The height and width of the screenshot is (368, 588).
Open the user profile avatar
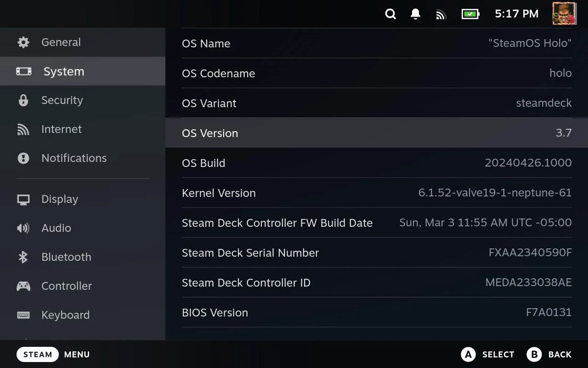[x=564, y=13]
